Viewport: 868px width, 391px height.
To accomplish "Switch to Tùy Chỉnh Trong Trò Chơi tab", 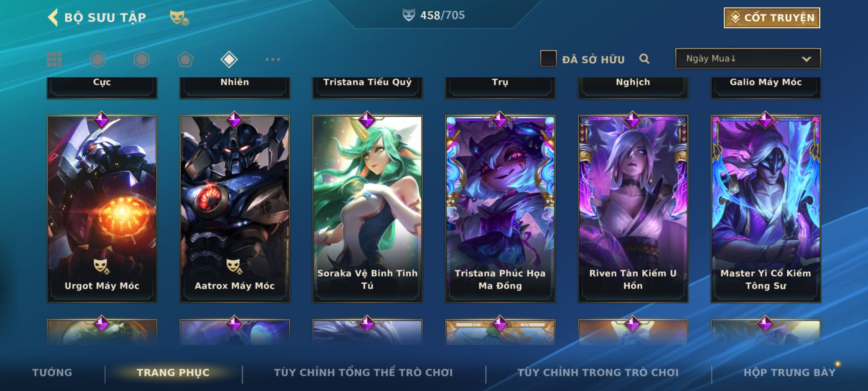I will click(x=598, y=373).
